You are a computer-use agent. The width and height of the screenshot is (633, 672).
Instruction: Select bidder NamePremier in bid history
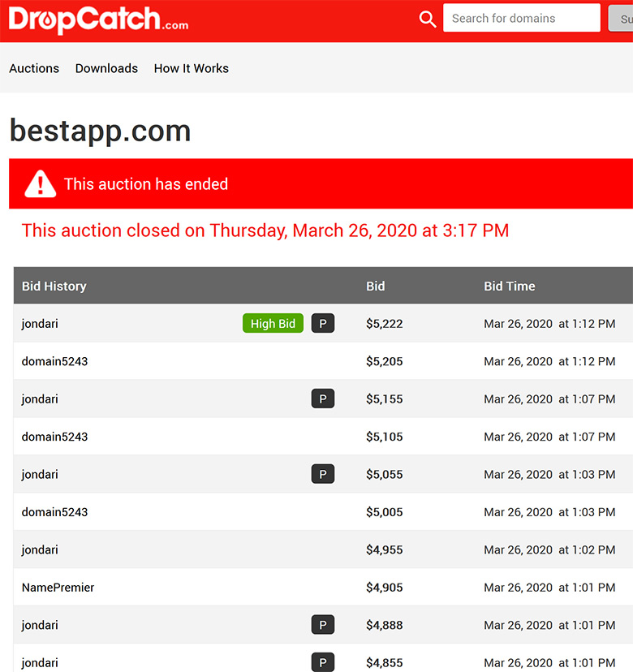pos(58,587)
